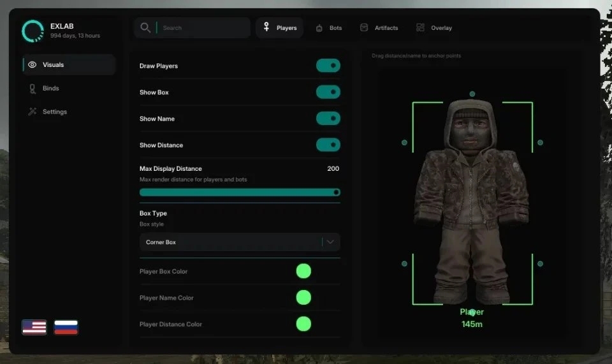612x364 pixels.
Task: Toggle the Draw Players switch
Action: (328, 66)
